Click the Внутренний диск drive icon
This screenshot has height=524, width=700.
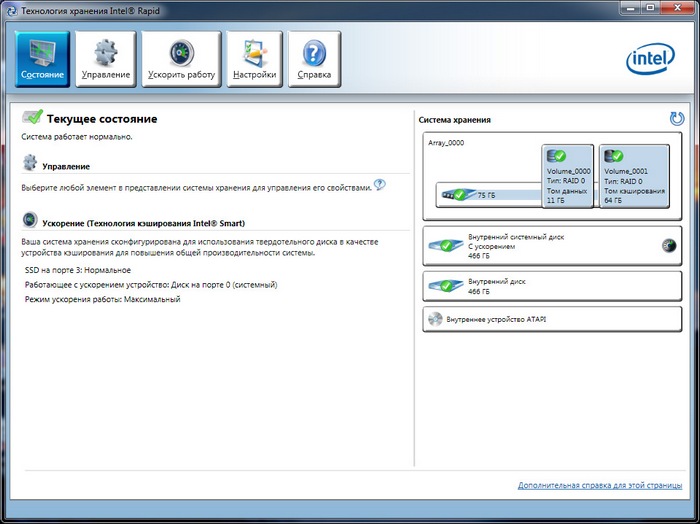[x=446, y=286]
